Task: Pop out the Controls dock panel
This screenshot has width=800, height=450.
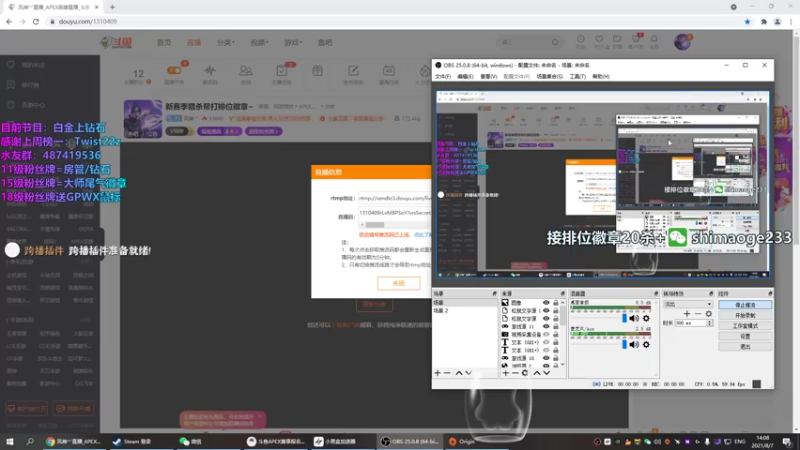Action: tap(770, 294)
